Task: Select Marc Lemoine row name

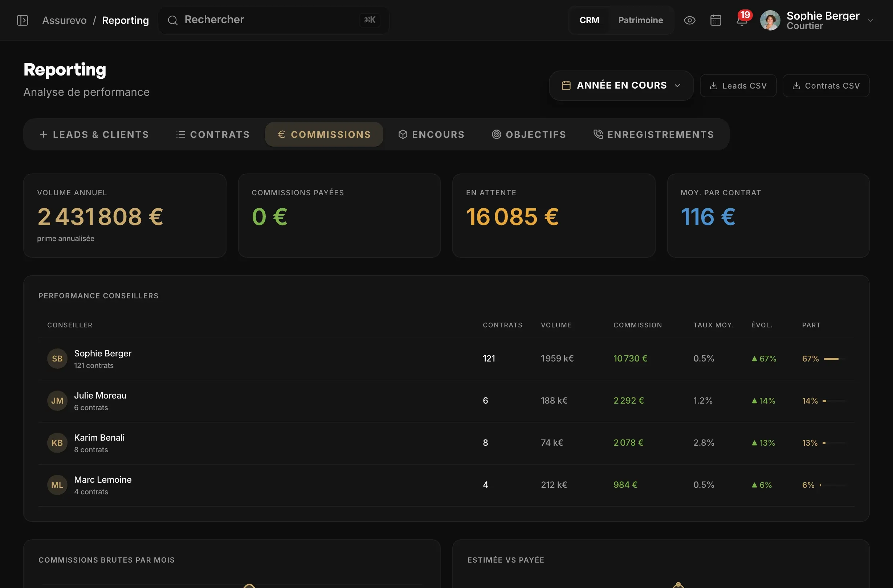Action: 102,479
